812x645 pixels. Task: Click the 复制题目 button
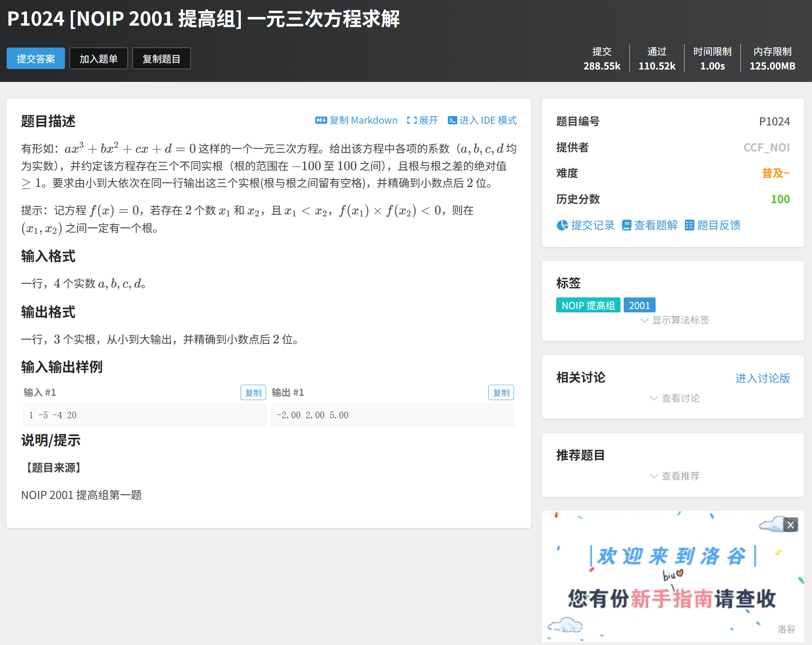(161, 59)
